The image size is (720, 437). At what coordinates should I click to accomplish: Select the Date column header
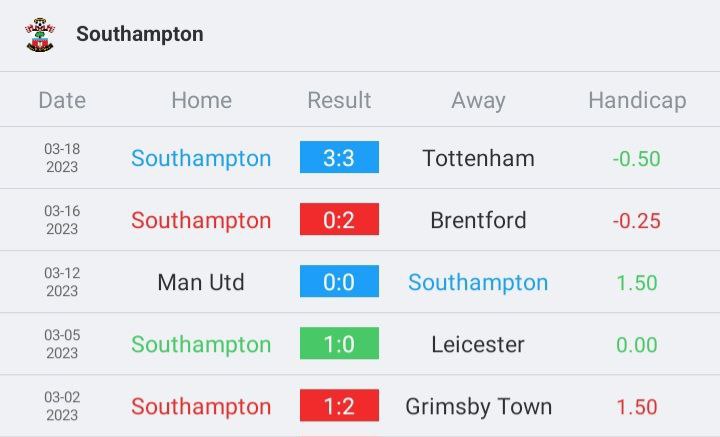[x=62, y=100]
